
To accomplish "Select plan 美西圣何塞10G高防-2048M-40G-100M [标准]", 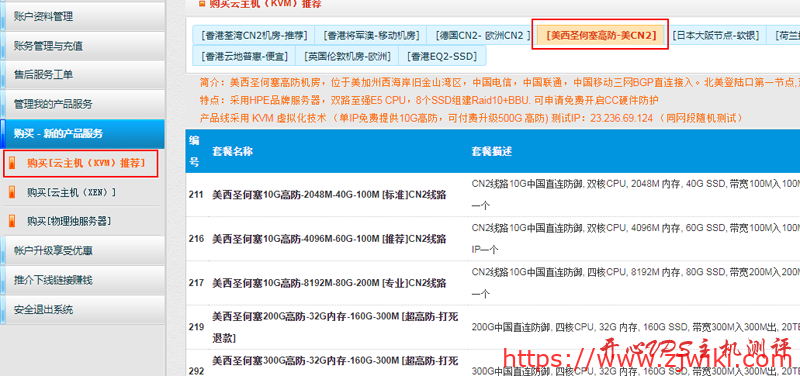I will (x=329, y=195).
